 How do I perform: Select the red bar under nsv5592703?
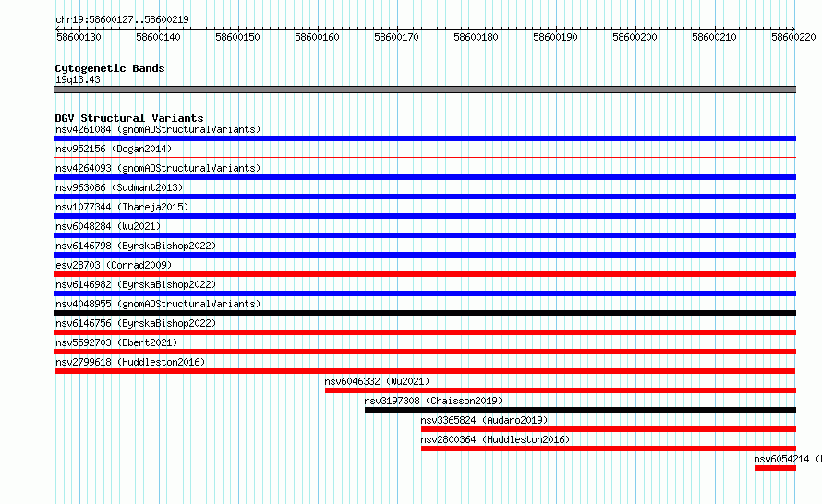tap(425, 352)
